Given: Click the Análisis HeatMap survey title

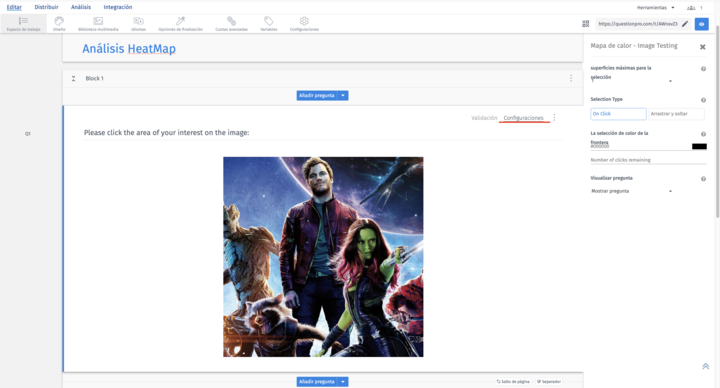Looking at the screenshot, I should [x=129, y=49].
